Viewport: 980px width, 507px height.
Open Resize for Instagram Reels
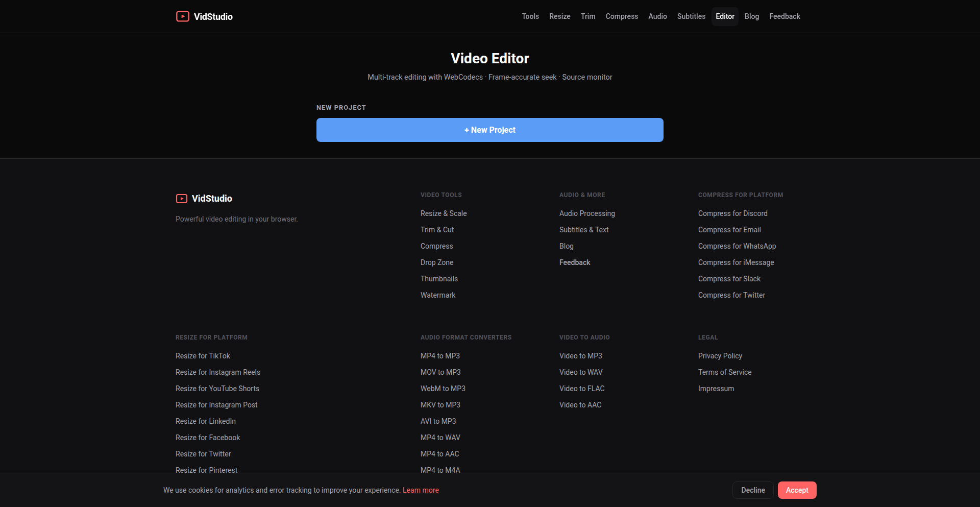(x=218, y=372)
